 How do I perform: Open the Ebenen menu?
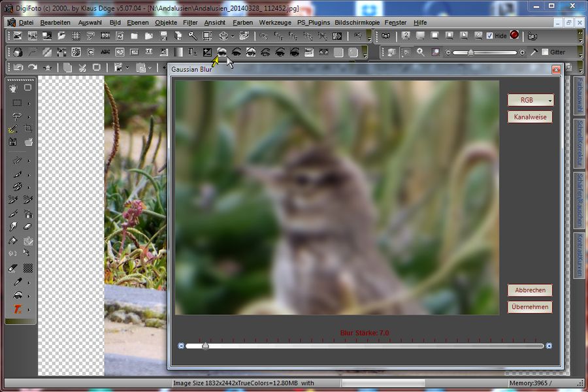coord(137,22)
